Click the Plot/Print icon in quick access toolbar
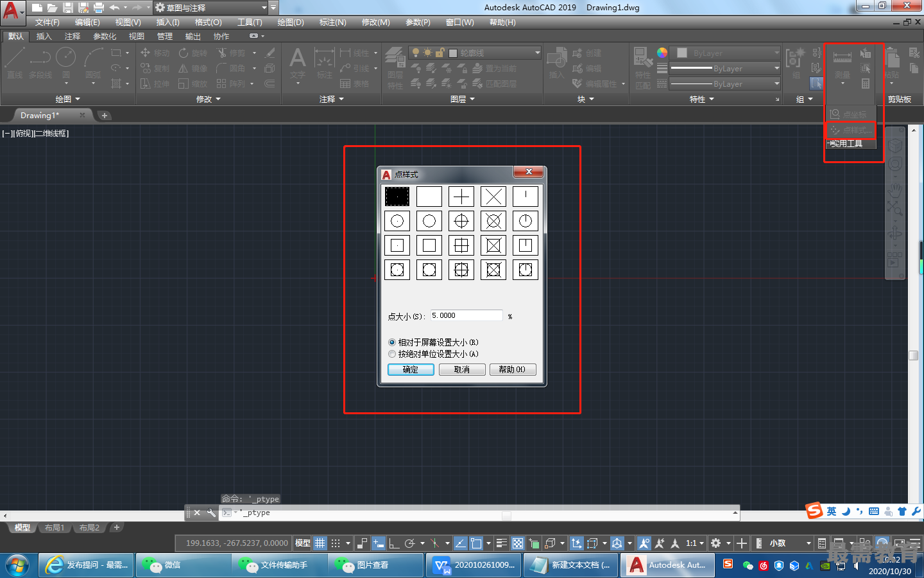The image size is (924, 578). (99, 8)
